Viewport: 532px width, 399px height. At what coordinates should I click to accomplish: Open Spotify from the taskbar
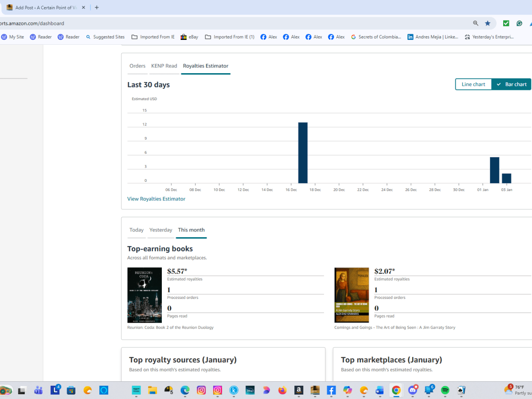click(445, 390)
